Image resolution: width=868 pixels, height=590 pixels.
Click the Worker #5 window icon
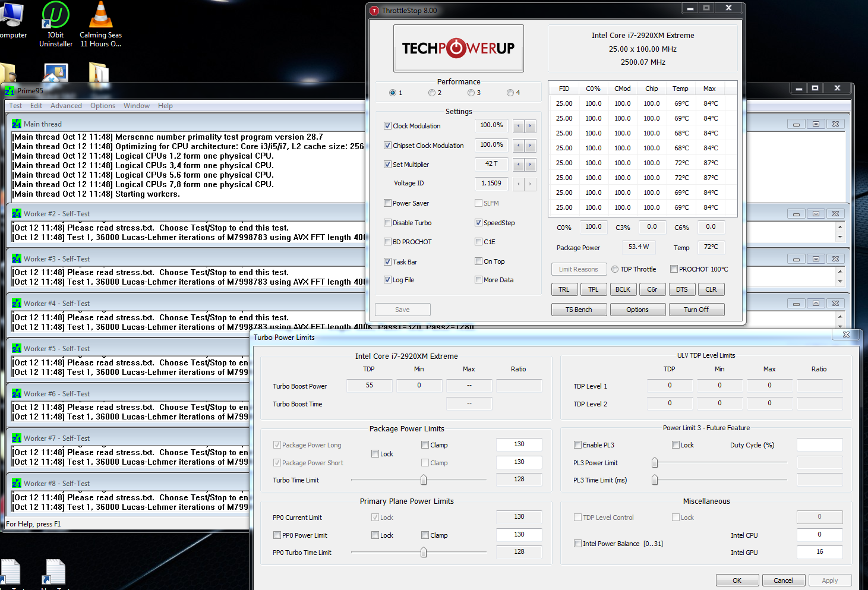pyautogui.click(x=17, y=349)
